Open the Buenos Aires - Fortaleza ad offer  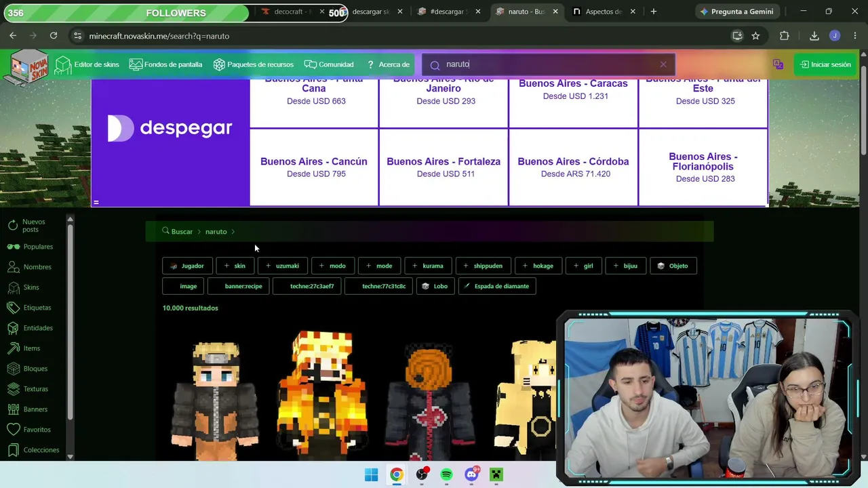[443, 167]
